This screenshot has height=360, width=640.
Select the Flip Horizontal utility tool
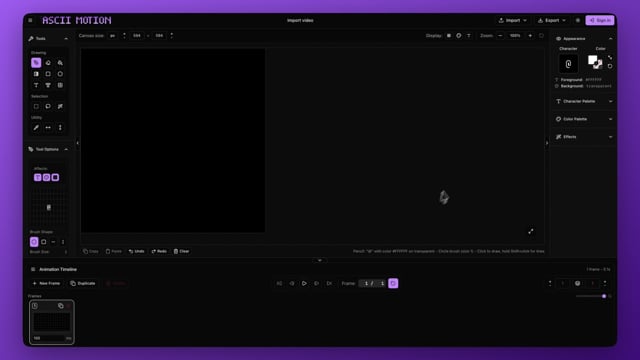coord(48,127)
